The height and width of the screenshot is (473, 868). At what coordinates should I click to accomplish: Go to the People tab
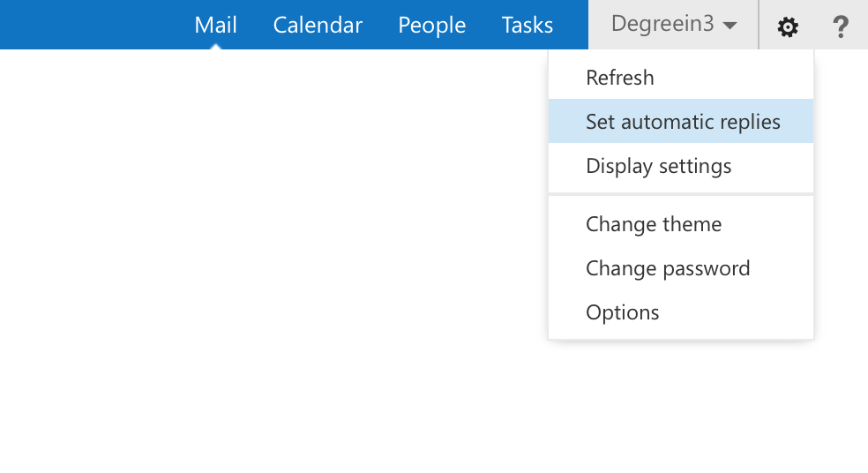pos(431,26)
